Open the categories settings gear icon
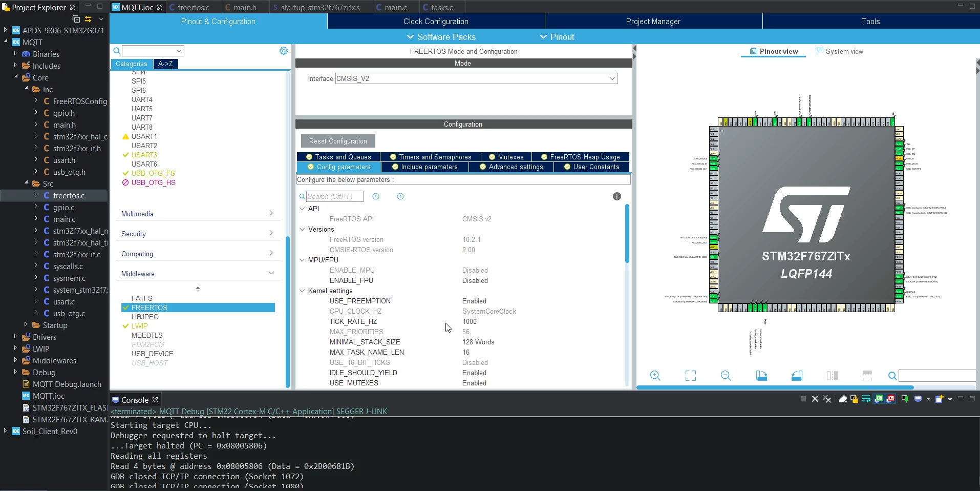 click(x=284, y=51)
